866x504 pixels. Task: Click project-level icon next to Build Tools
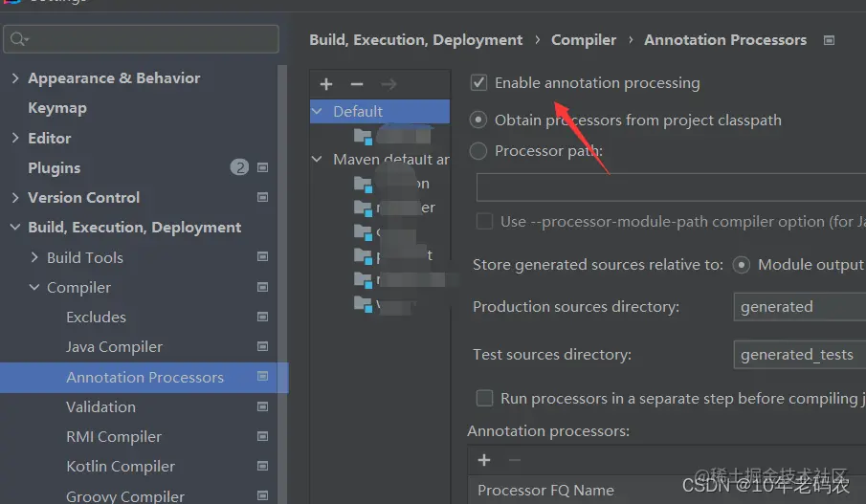[x=263, y=256]
